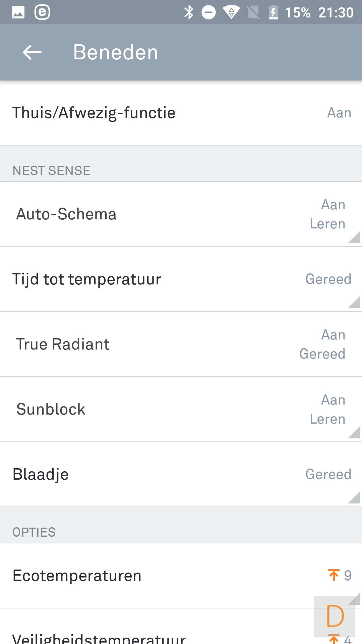The image size is (362, 644).
Task: Open the Ecotemperaturen options row
Action: coord(77,576)
